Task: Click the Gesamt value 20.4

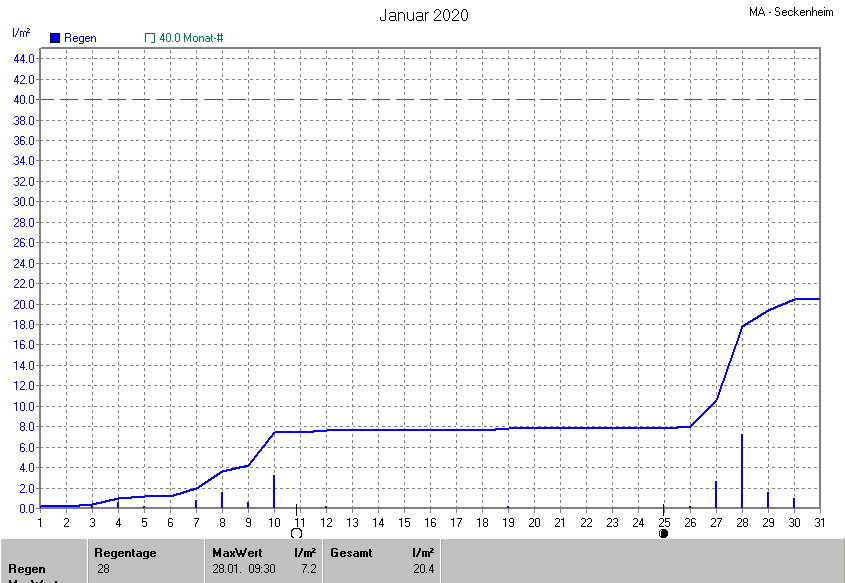Action: (423, 569)
